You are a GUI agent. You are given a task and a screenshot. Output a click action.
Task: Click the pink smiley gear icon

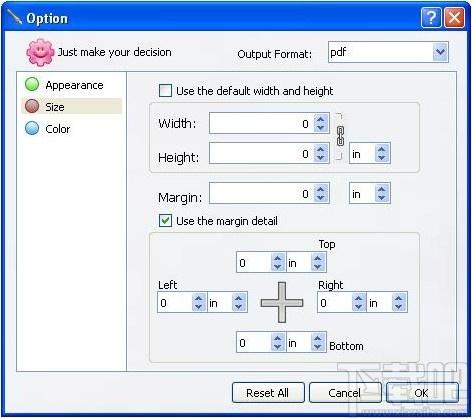pyautogui.click(x=40, y=52)
